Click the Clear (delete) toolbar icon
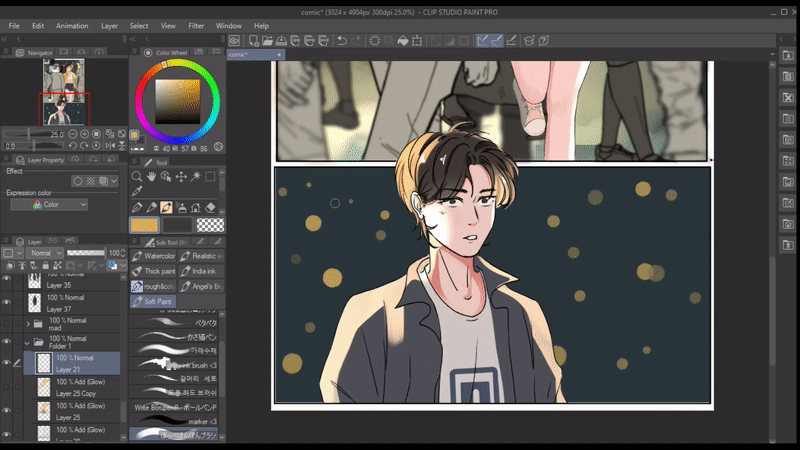The width and height of the screenshot is (800, 450). point(374,41)
